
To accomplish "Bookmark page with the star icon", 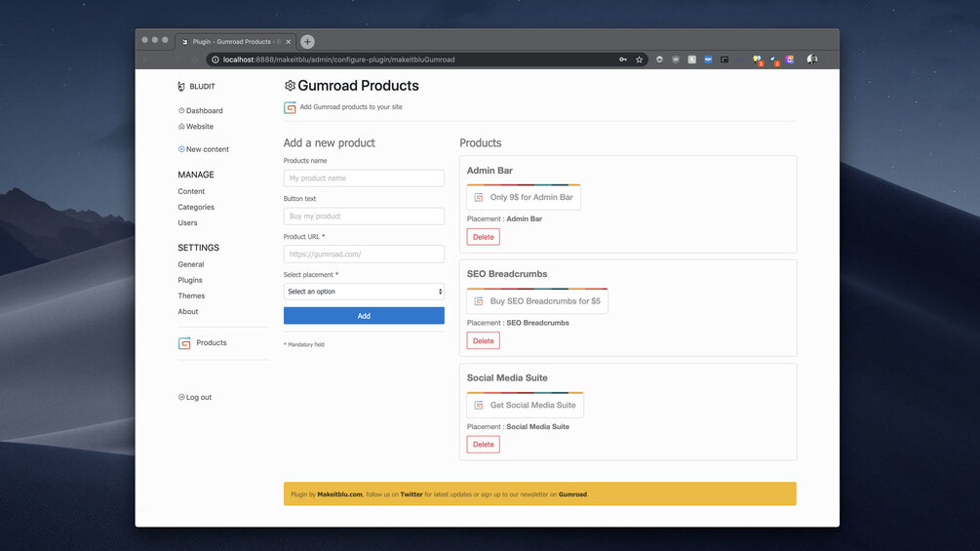I will [x=639, y=59].
